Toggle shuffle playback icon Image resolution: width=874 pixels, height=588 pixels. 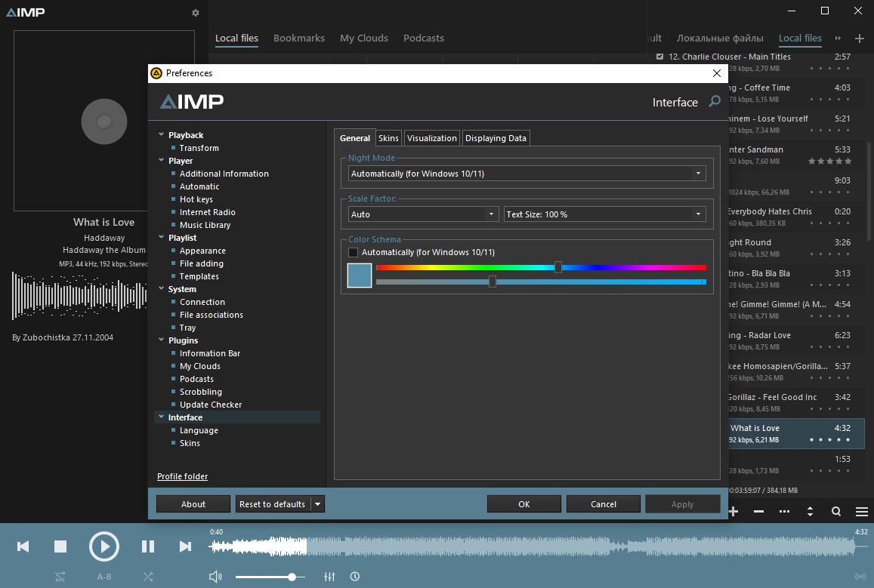pos(148,577)
